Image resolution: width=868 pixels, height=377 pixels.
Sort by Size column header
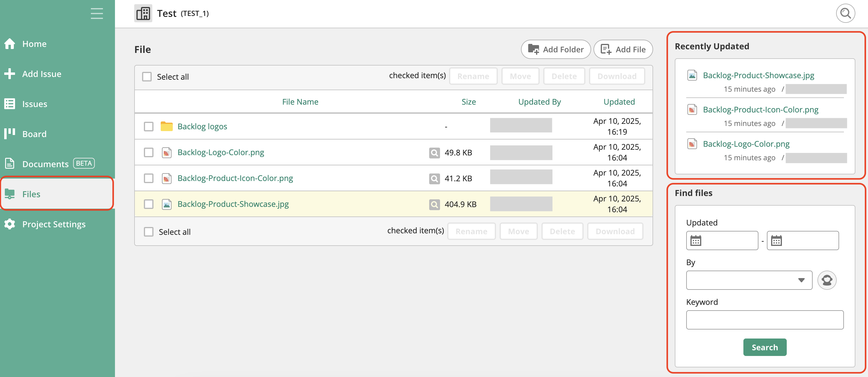tap(468, 102)
